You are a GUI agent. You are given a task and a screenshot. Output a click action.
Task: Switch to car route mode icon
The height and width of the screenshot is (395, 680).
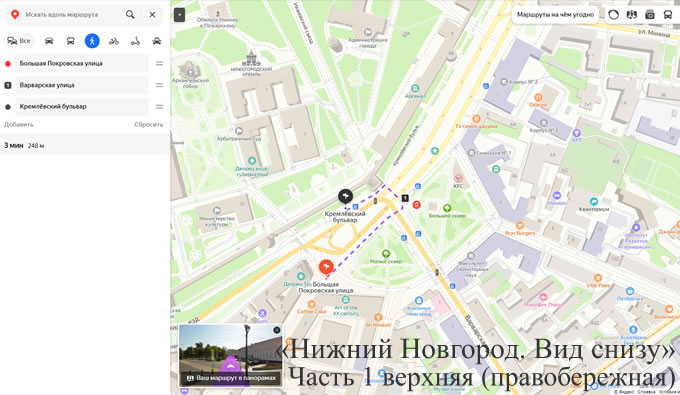pos(49,41)
